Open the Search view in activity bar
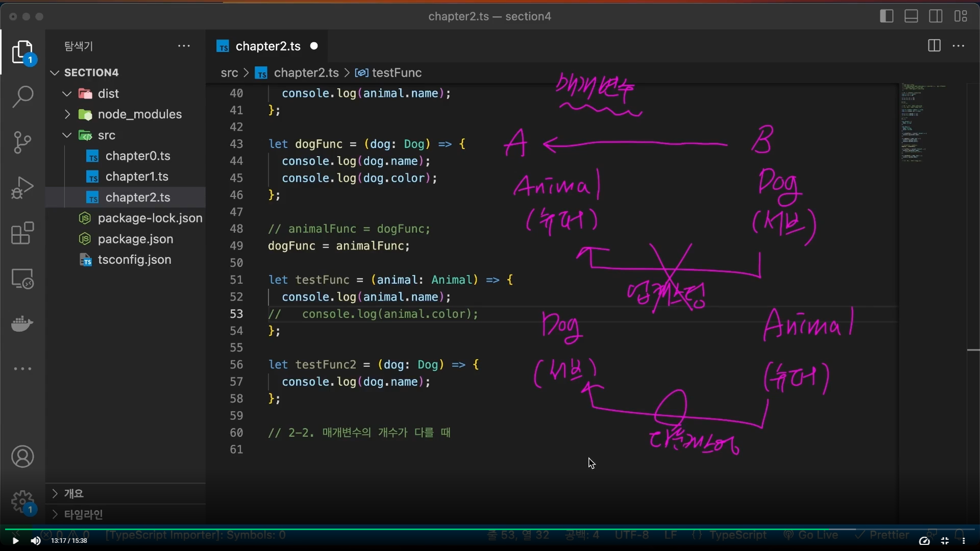980x551 pixels. pyautogui.click(x=22, y=96)
